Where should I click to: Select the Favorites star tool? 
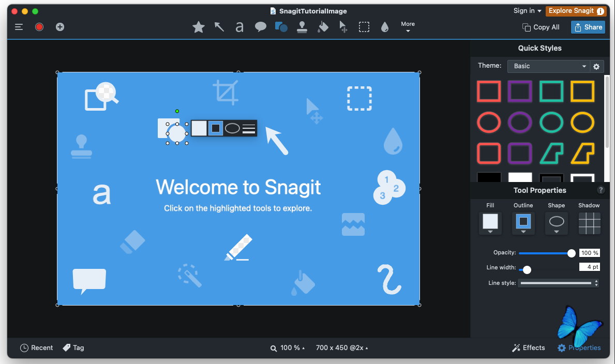click(x=199, y=27)
